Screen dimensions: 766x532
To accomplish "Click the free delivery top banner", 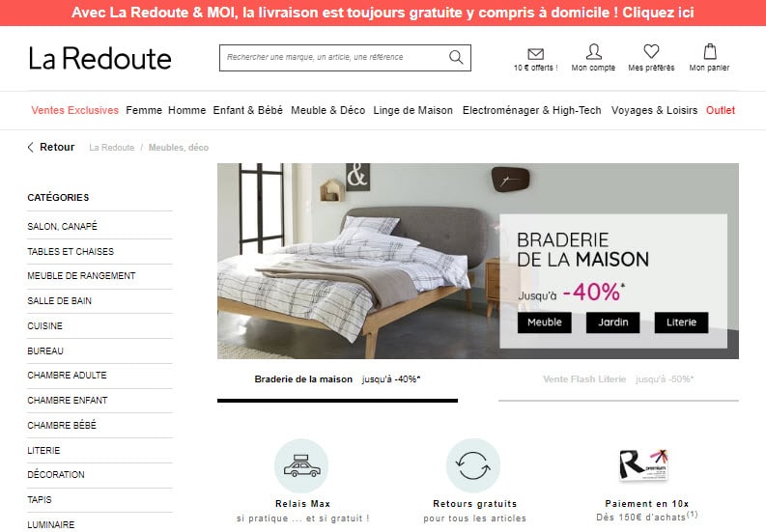I will click(383, 13).
